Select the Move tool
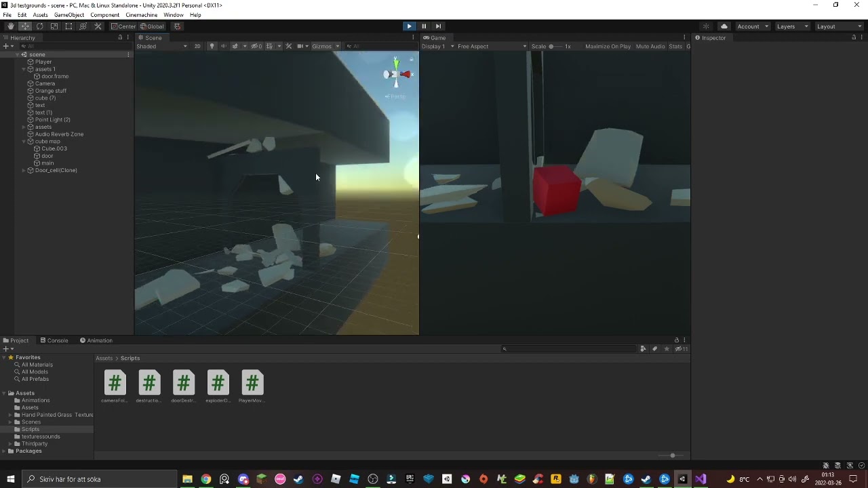 26,26
